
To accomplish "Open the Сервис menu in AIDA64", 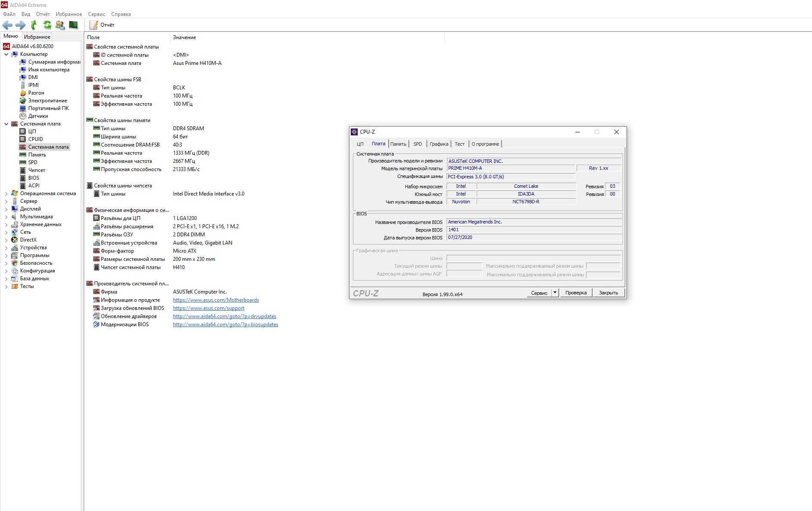I will click(x=97, y=14).
